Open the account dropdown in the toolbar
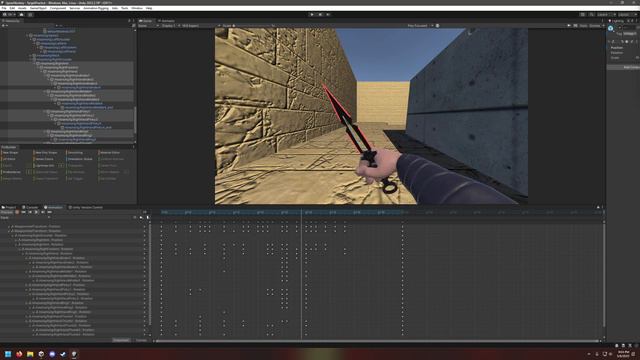 pos(9,15)
